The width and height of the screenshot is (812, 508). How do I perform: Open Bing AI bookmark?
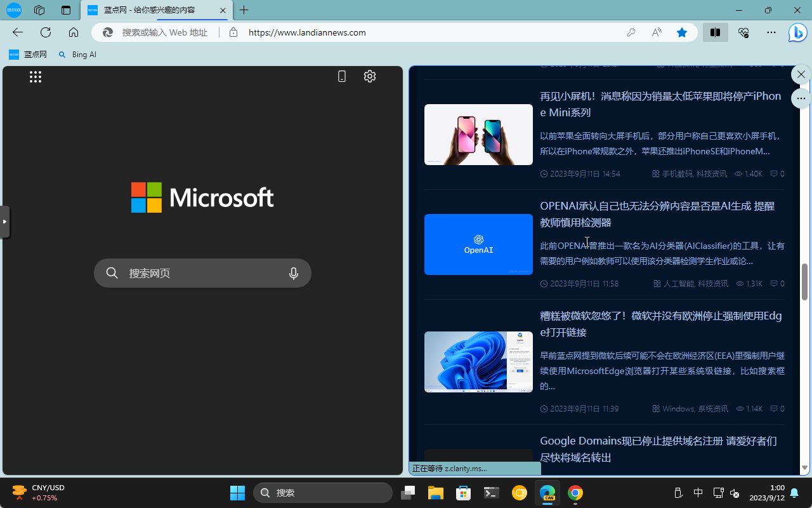click(x=77, y=55)
